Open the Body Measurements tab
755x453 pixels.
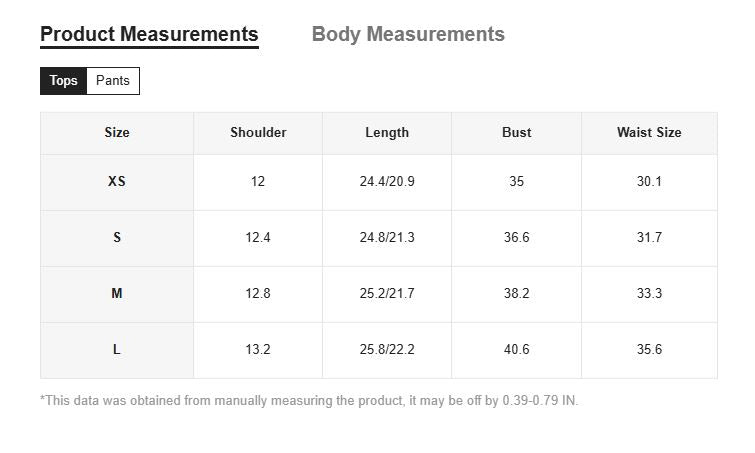click(x=408, y=34)
